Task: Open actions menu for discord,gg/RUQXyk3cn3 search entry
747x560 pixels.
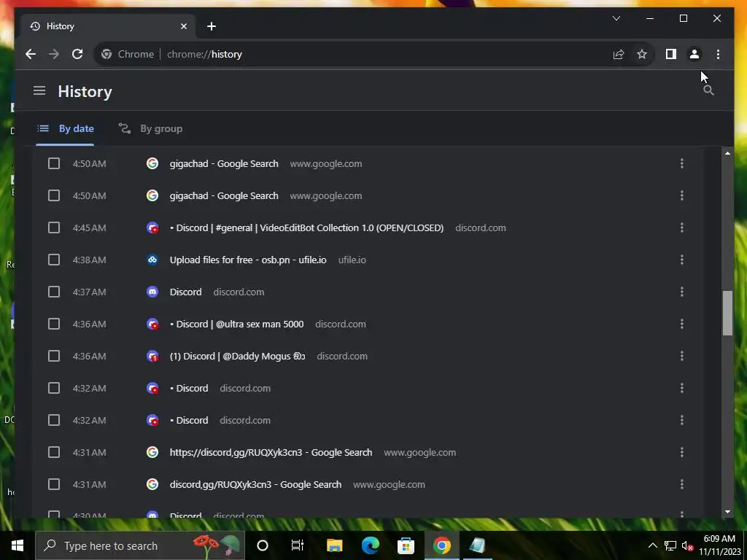Action: tap(682, 484)
